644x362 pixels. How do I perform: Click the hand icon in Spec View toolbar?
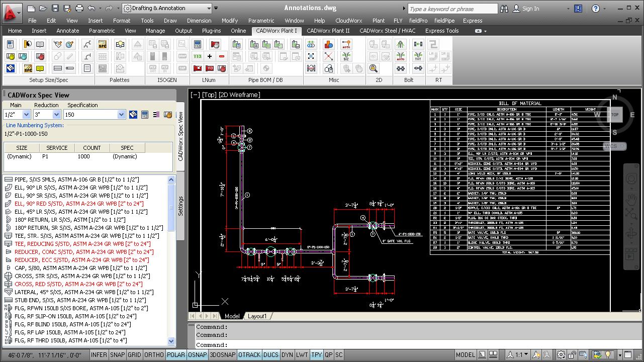168,115
